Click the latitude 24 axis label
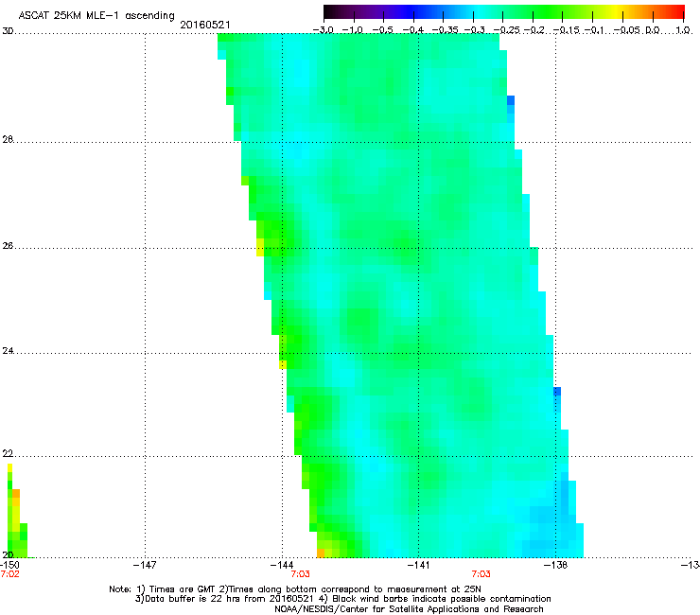This screenshot has width=700, height=615. point(8,351)
